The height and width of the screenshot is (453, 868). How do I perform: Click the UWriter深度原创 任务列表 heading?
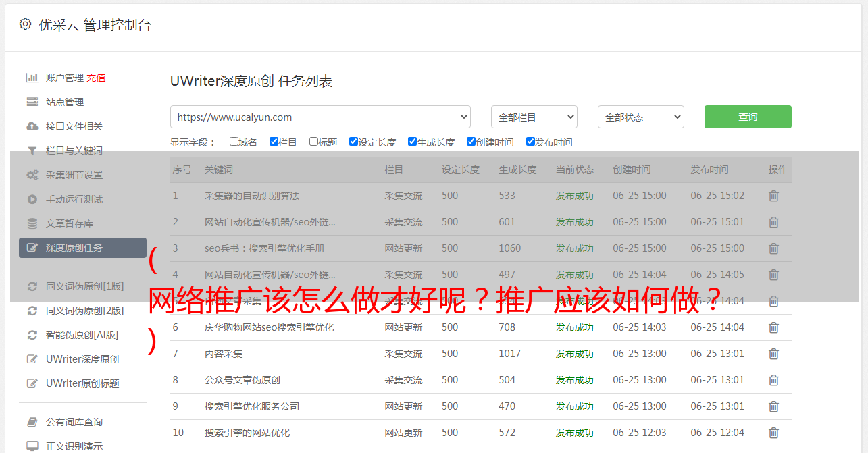click(x=251, y=81)
